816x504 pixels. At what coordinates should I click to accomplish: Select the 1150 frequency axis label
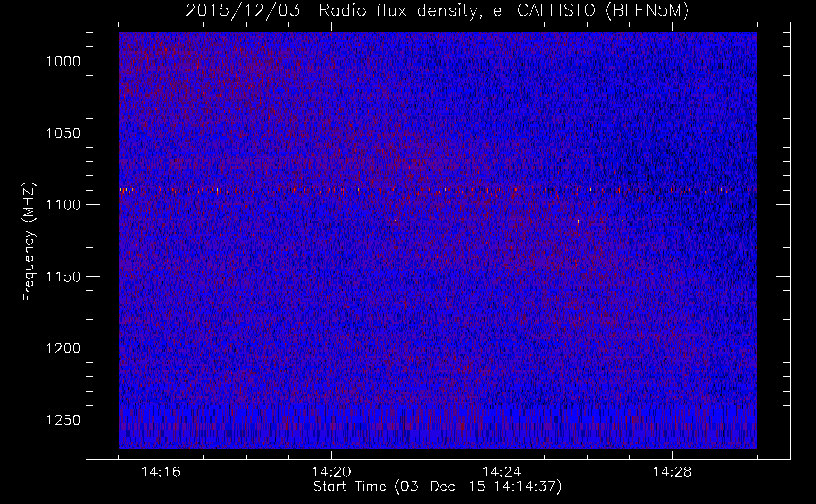point(63,277)
